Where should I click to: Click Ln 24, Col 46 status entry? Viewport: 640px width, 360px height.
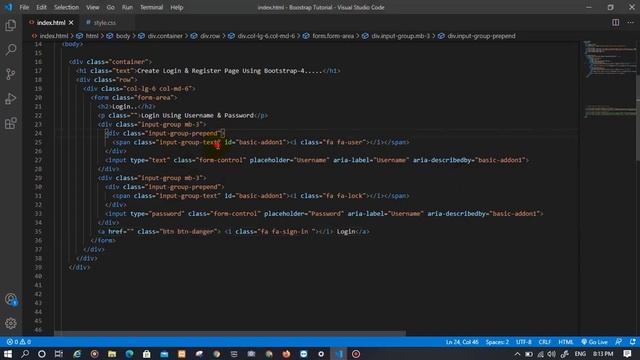(x=462, y=342)
